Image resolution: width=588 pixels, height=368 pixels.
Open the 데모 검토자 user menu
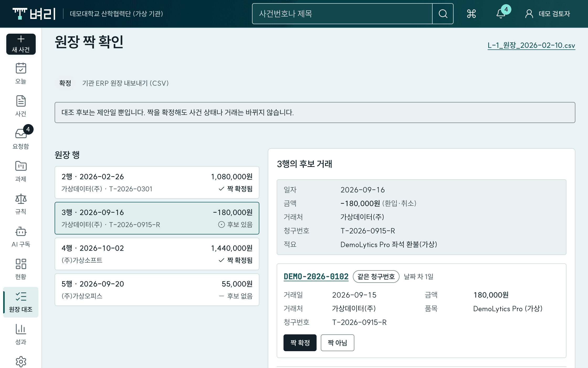[548, 14]
